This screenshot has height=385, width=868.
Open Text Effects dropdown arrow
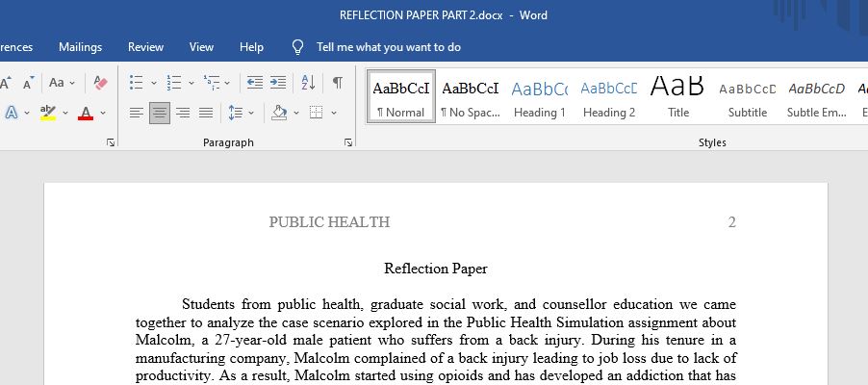coord(27,113)
